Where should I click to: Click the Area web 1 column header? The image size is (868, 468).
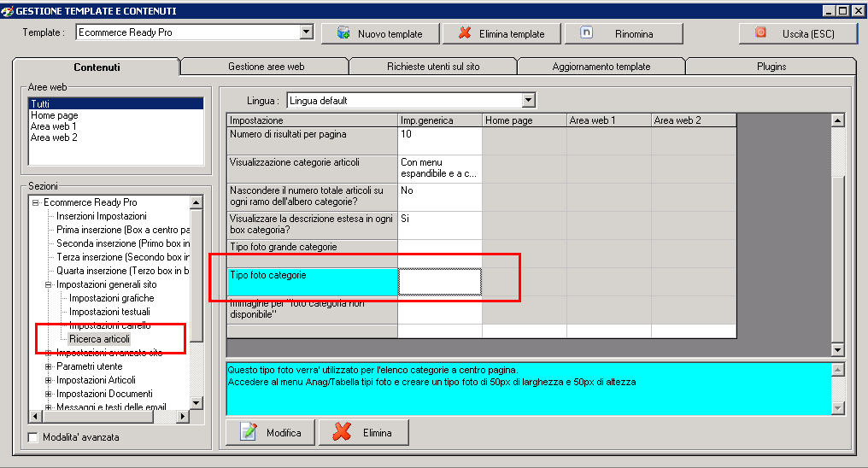pyautogui.click(x=609, y=120)
